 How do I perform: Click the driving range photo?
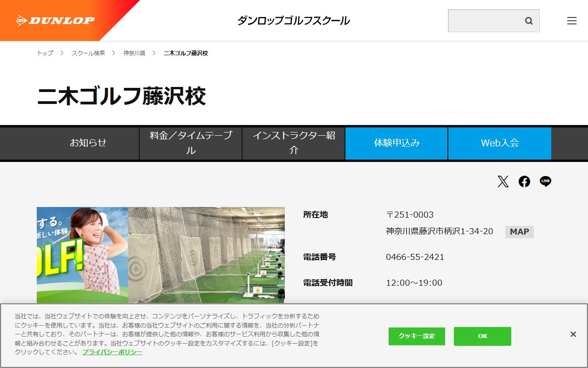[x=207, y=255]
